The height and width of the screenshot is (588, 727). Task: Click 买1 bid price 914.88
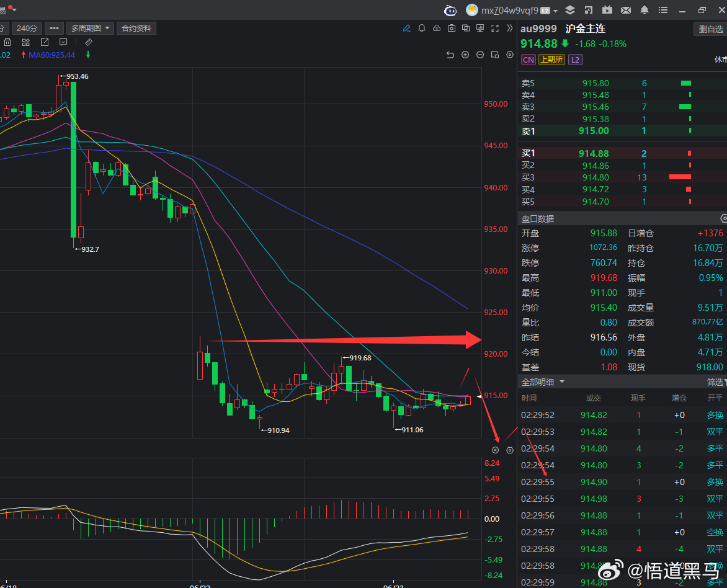click(594, 153)
